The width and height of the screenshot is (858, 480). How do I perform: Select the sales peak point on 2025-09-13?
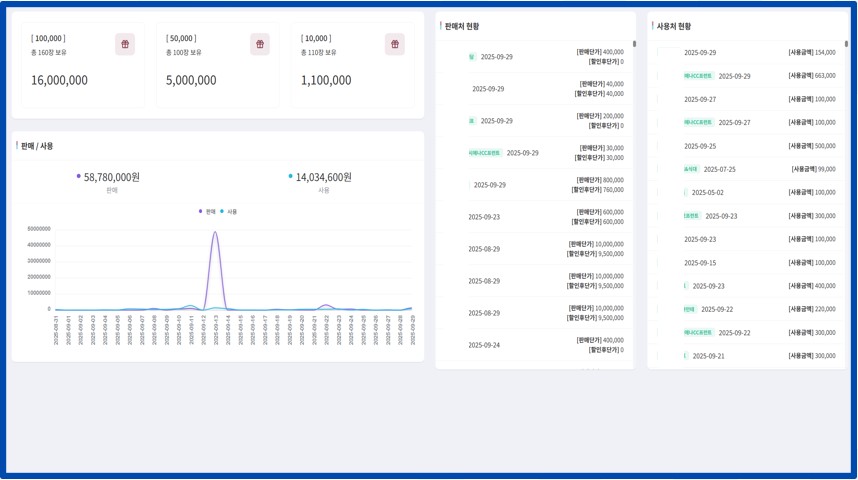215,232
